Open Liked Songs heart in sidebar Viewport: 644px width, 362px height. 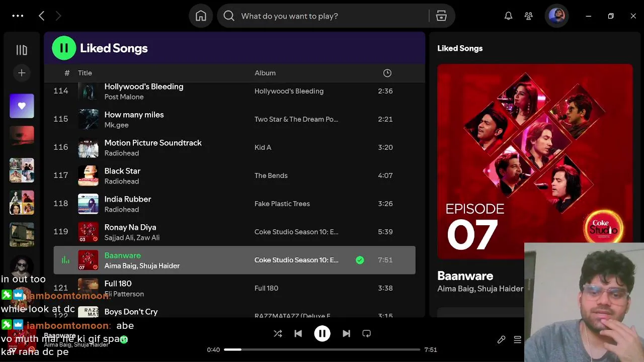click(x=22, y=106)
